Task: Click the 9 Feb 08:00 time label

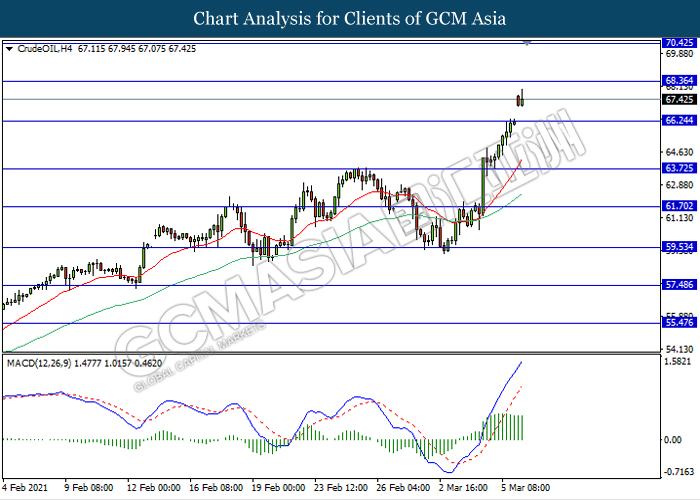Action: click(x=88, y=488)
